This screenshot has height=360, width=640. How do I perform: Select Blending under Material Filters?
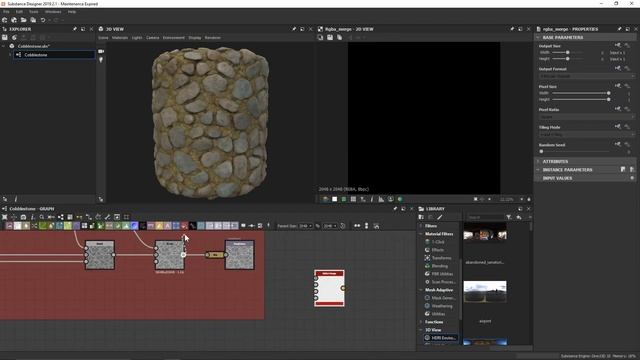click(440, 266)
